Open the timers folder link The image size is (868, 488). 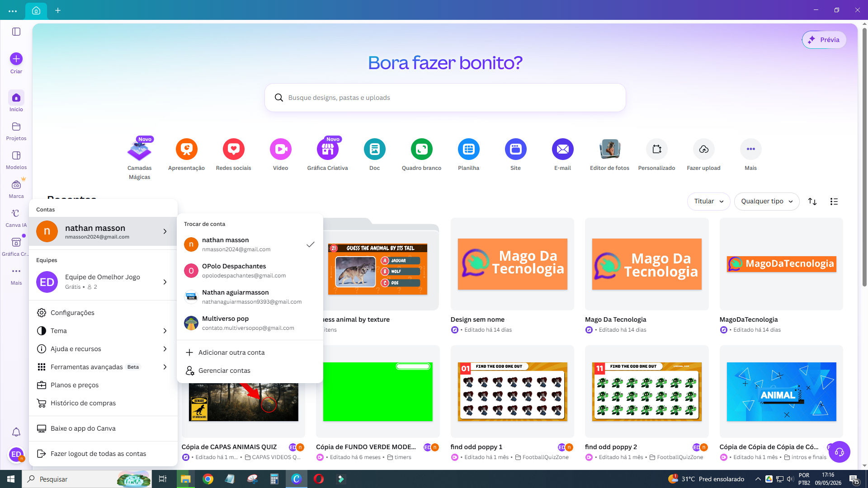coord(399,457)
